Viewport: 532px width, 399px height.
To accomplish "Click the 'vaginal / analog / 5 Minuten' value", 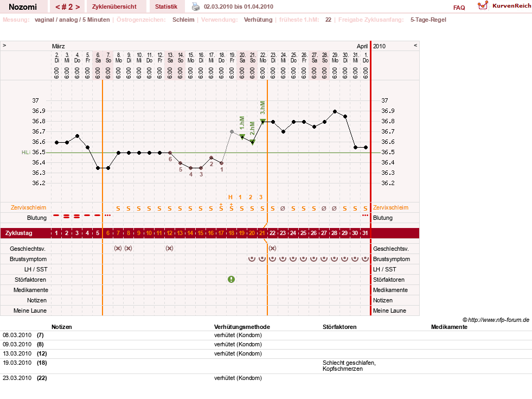I will tap(72, 20).
